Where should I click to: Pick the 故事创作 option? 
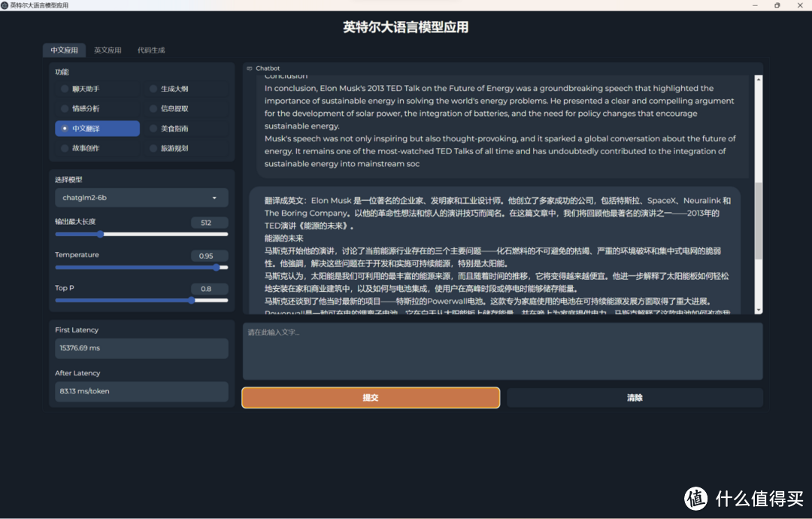97,148
